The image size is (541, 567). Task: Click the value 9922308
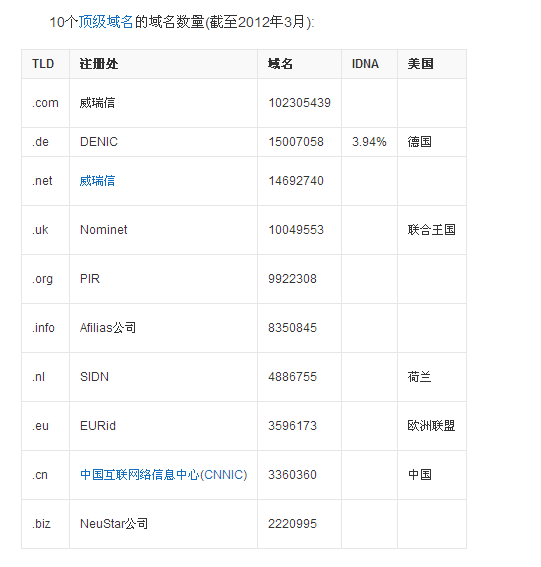(292, 279)
